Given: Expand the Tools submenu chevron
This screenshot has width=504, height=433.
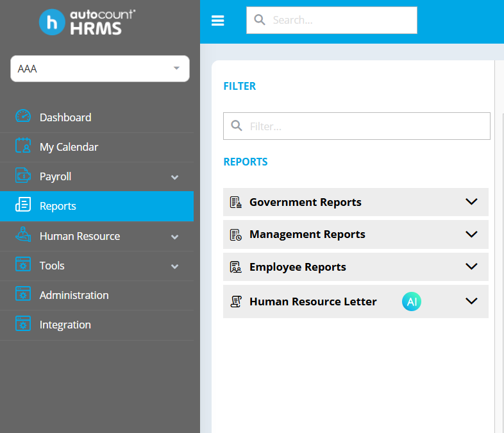Looking at the screenshot, I should coord(174,266).
